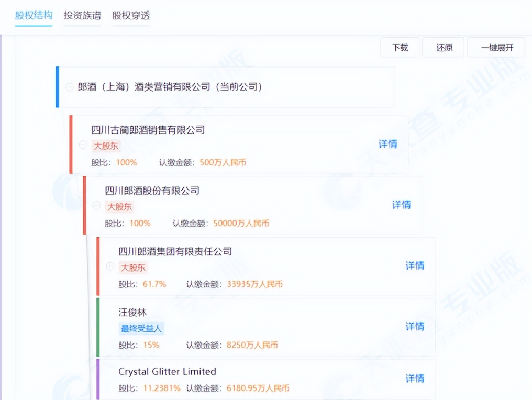Image resolution: width=532 pixels, height=400 pixels.
Task: Open 详情 for 四川郎酒股份有限公司
Action: pyautogui.click(x=402, y=205)
